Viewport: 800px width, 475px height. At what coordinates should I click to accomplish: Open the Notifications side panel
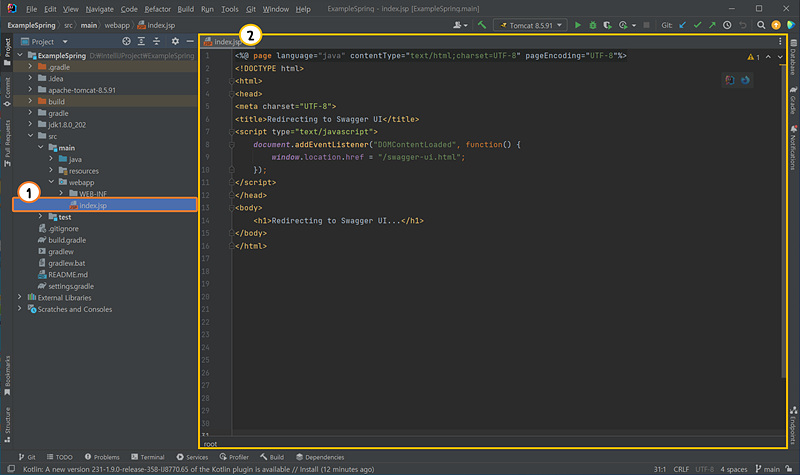coord(793,147)
